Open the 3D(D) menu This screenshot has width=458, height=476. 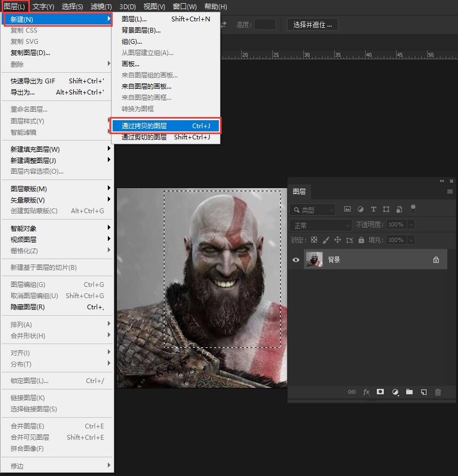tap(128, 6)
